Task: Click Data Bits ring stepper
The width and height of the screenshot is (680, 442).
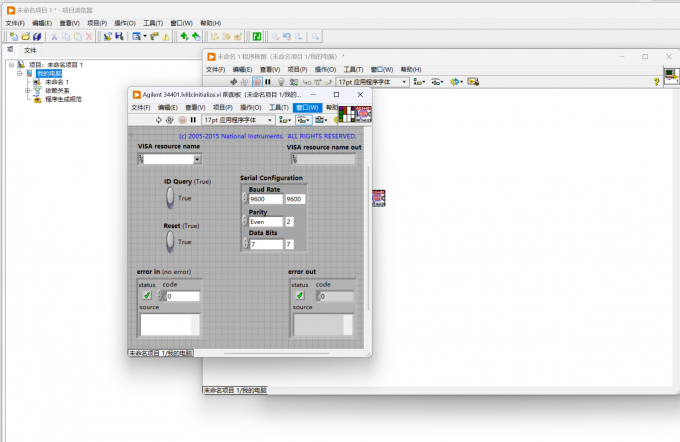Action: click(245, 244)
